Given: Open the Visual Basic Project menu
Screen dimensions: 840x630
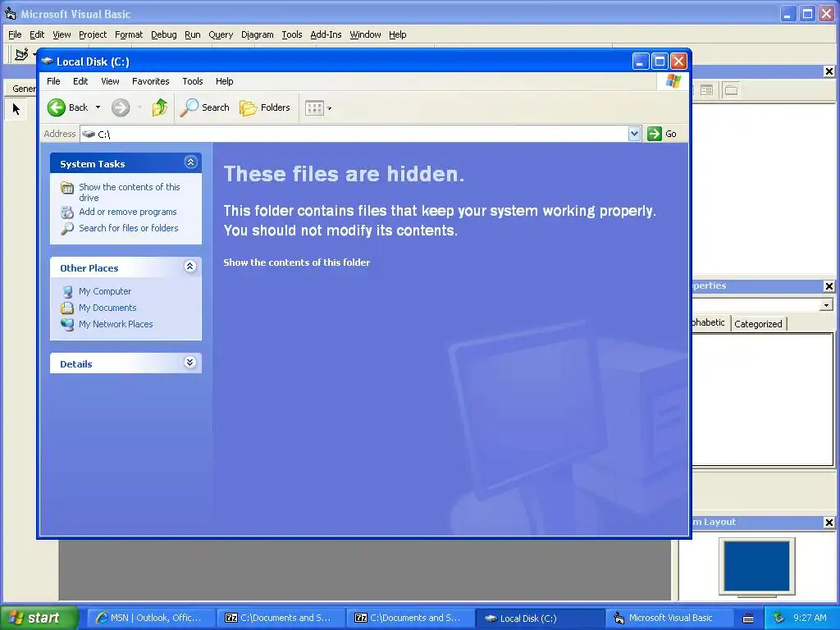Looking at the screenshot, I should click(x=93, y=34).
